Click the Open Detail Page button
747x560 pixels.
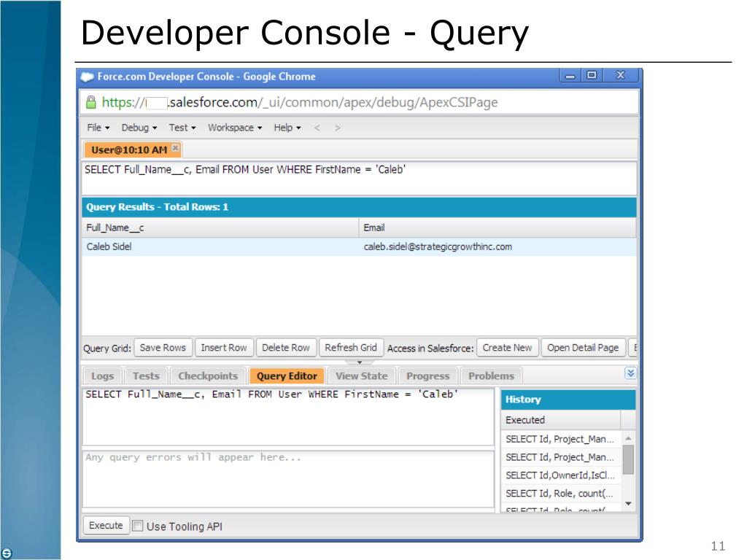tap(583, 348)
